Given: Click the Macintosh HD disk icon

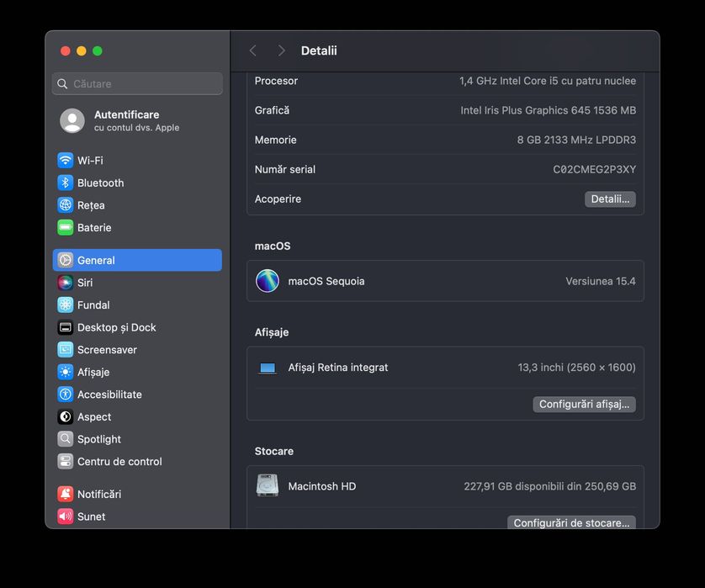Looking at the screenshot, I should [268, 485].
